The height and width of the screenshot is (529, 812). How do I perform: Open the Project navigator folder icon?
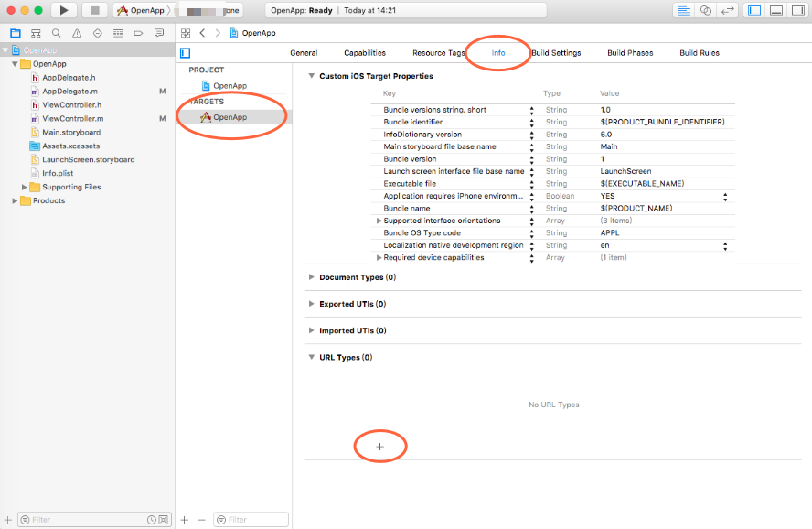point(16,33)
